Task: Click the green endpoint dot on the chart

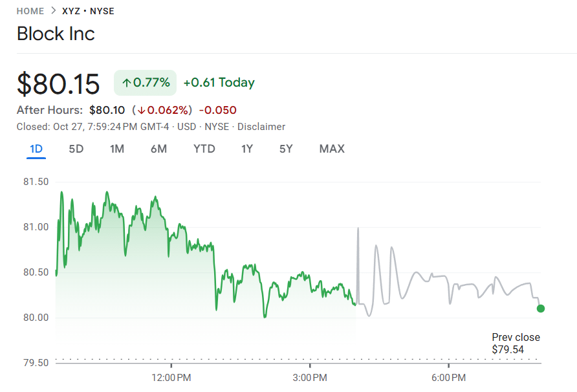Action: pyautogui.click(x=541, y=309)
